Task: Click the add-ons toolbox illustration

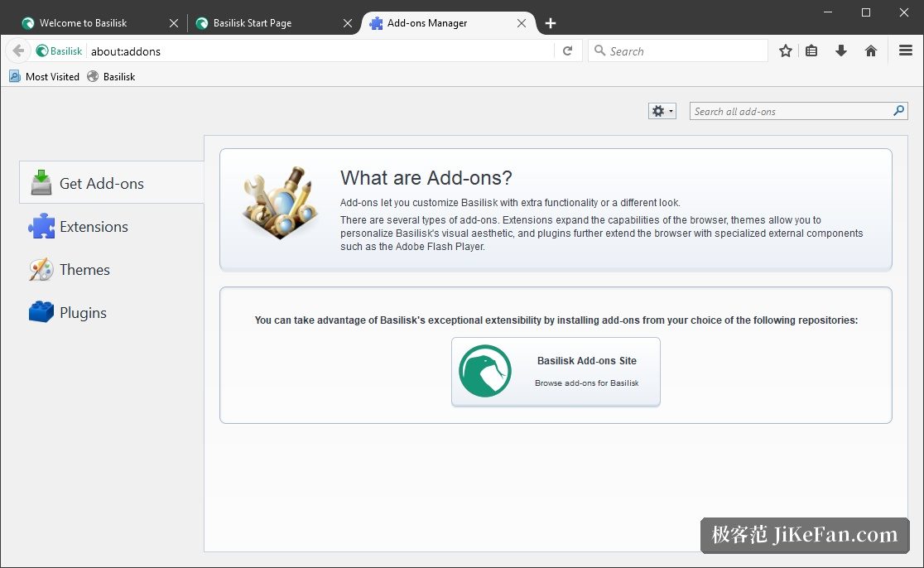Action: [281, 203]
